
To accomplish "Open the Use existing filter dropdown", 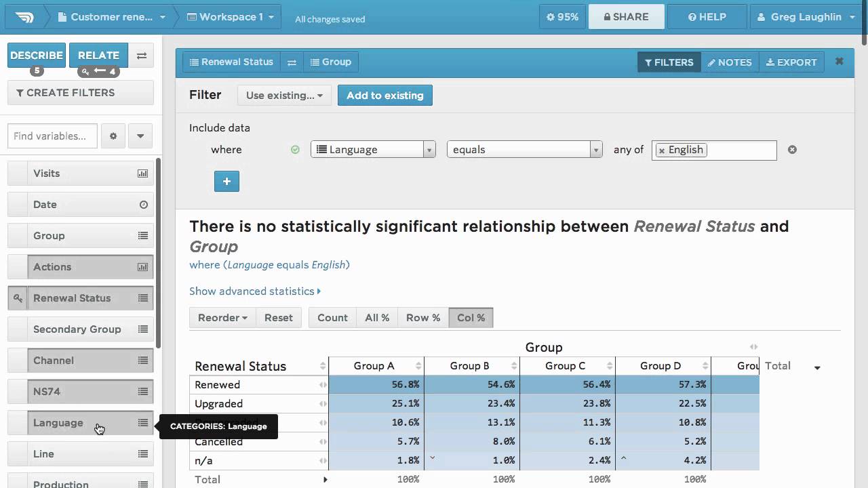I will (284, 96).
